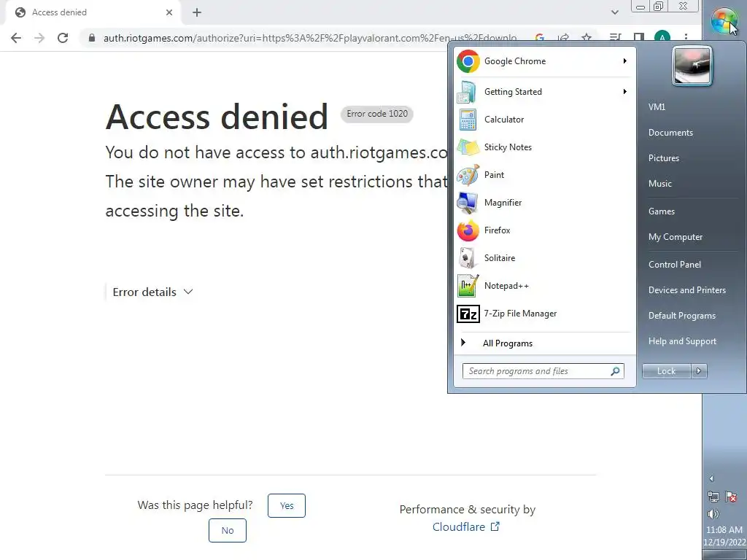This screenshot has width=747, height=560.
Task: Open the network tray icon
Action: tap(713, 497)
